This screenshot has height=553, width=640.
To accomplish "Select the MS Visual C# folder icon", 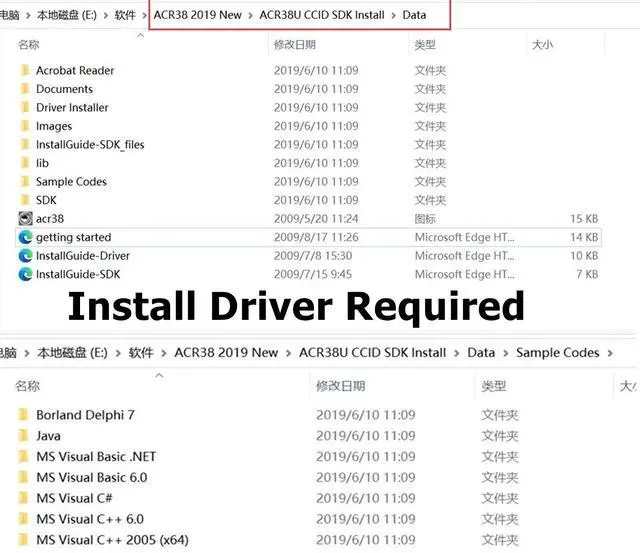I will click(25, 498).
